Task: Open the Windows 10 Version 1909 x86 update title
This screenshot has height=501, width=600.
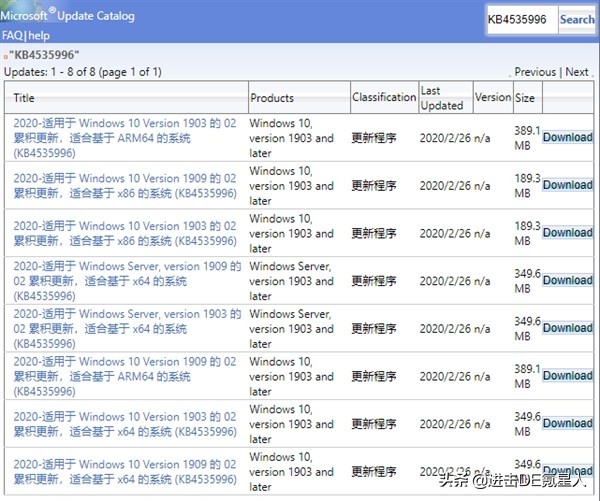Action: click(125, 186)
